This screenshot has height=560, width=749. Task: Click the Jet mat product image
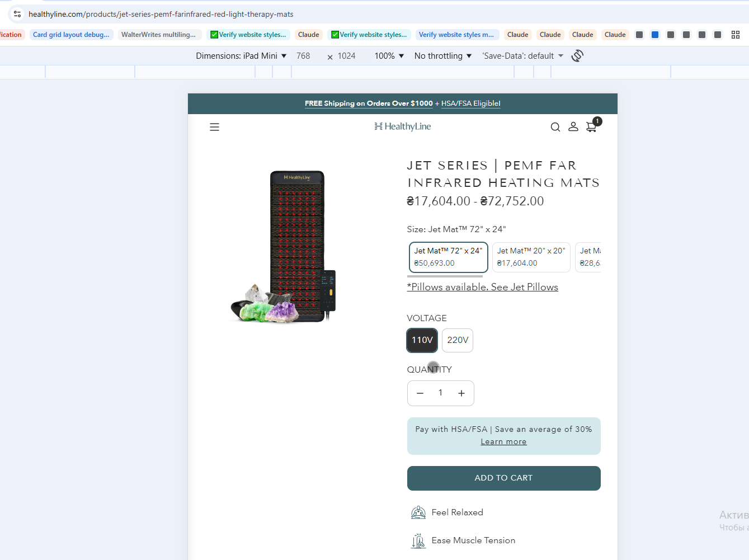coord(284,247)
